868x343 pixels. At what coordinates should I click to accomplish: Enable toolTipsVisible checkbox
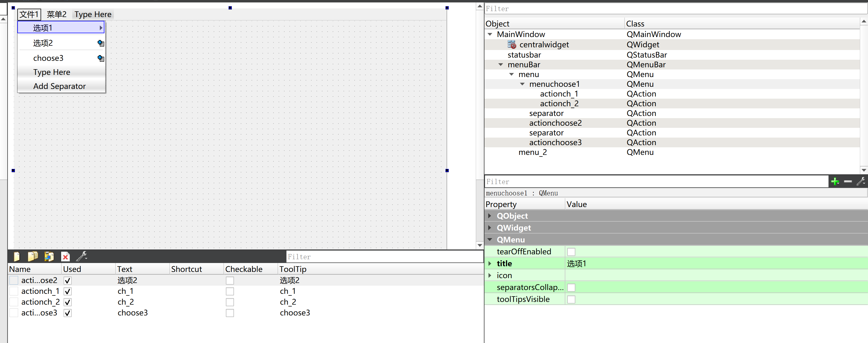(571, 299)
